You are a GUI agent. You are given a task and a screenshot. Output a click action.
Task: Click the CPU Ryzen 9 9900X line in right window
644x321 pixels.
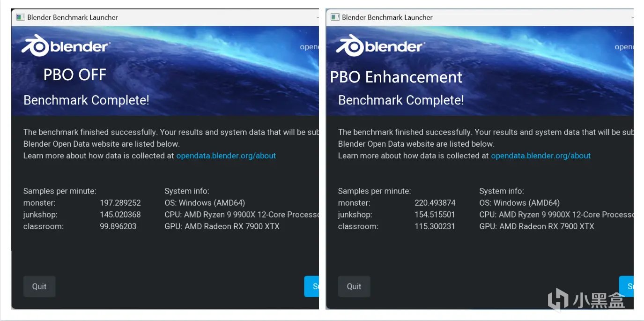click(x=556, y=215)
